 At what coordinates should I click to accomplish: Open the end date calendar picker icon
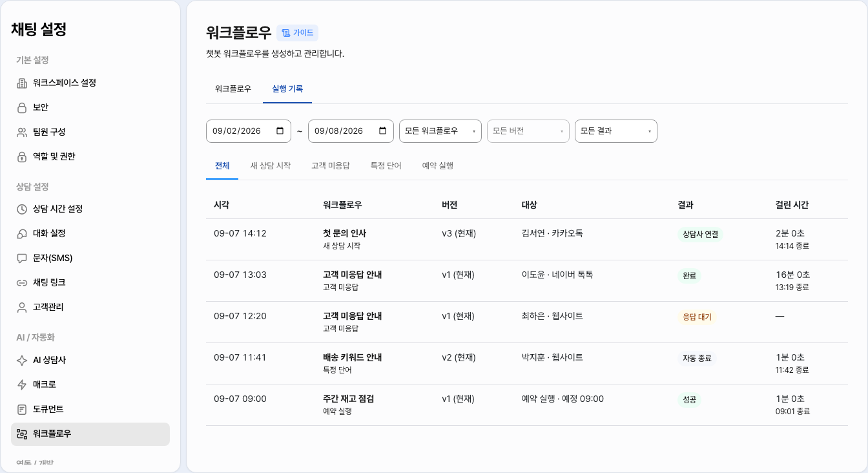click(x=382, y=131)
